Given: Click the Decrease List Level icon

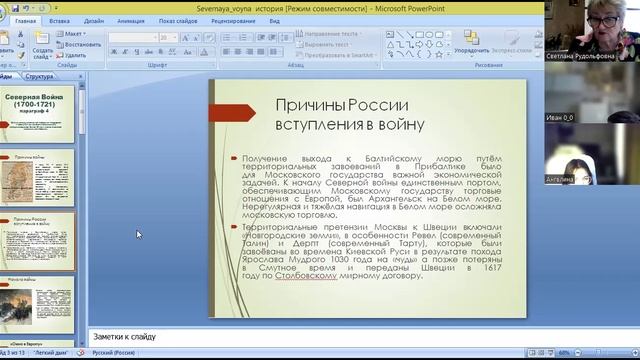Looking at the screenshot, I should (261, 38).
